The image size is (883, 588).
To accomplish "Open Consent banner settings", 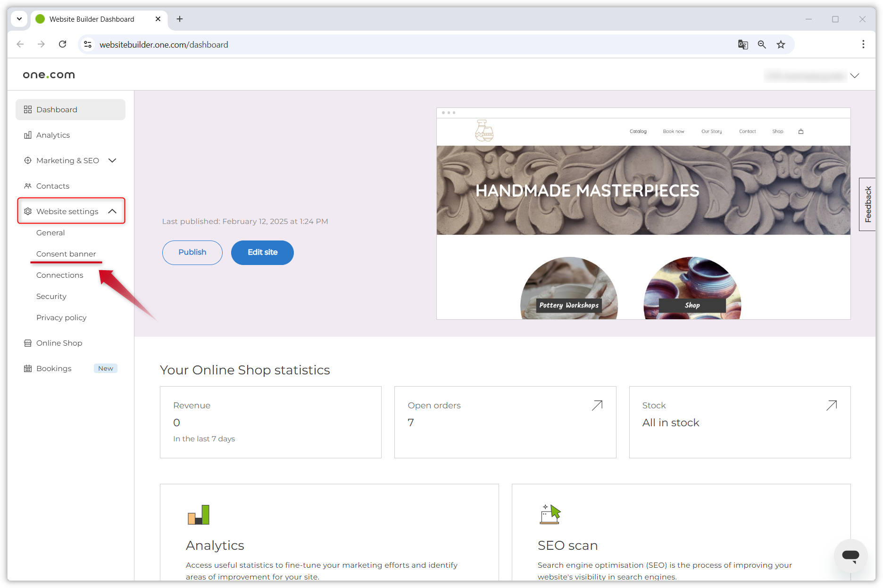I will tap(66, 254).
